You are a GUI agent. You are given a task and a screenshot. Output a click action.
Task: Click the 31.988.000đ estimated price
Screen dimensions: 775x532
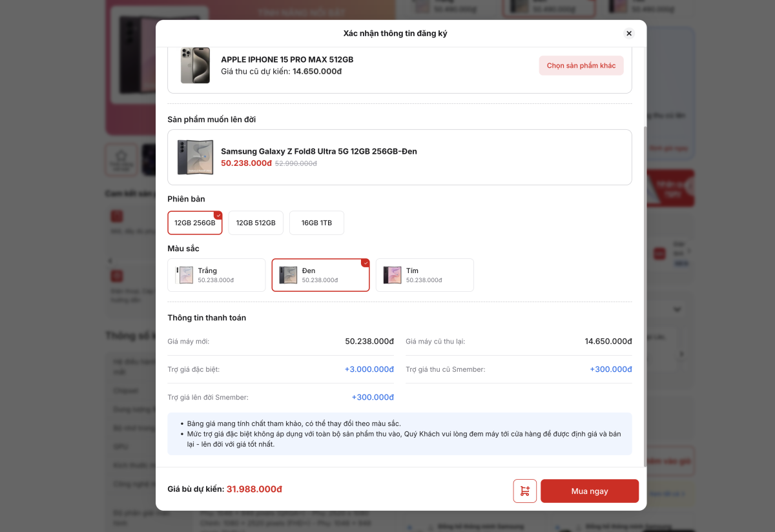click(254, 489)
